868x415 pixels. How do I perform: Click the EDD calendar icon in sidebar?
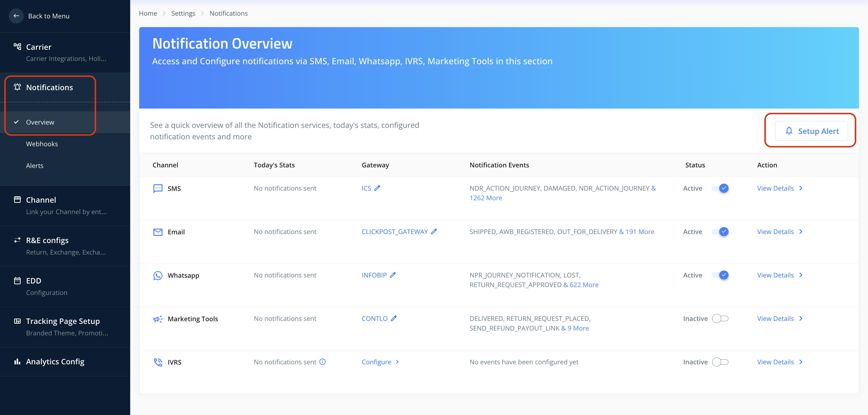pyautogui.click(x=17, y=280)
